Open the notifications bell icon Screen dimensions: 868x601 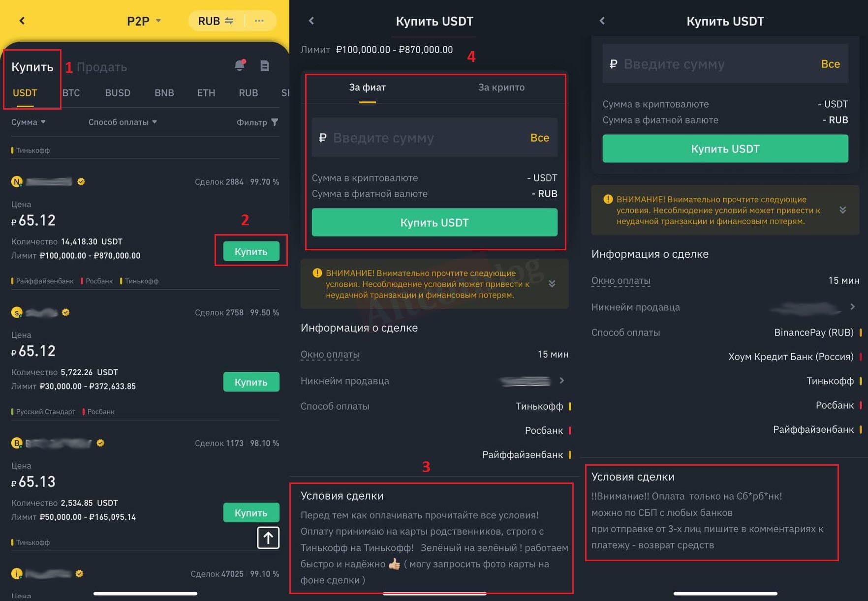(240, 65)
